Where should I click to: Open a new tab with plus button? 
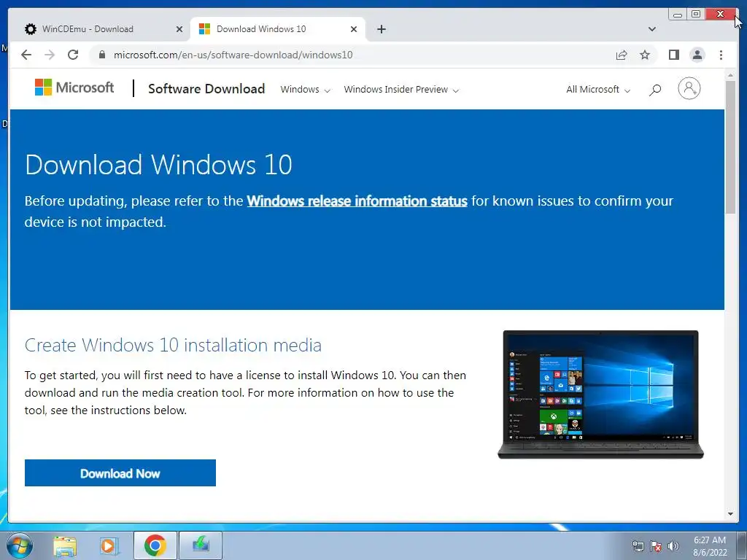381,29
